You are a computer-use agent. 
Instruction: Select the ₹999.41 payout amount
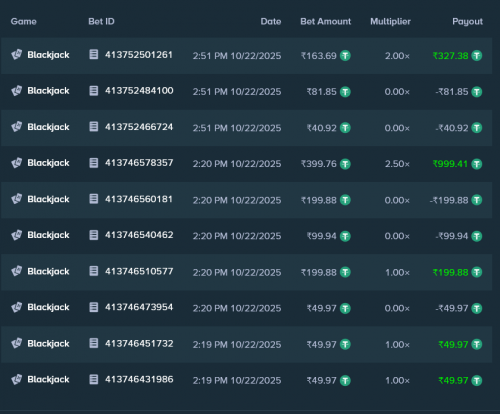pos(450,164)
